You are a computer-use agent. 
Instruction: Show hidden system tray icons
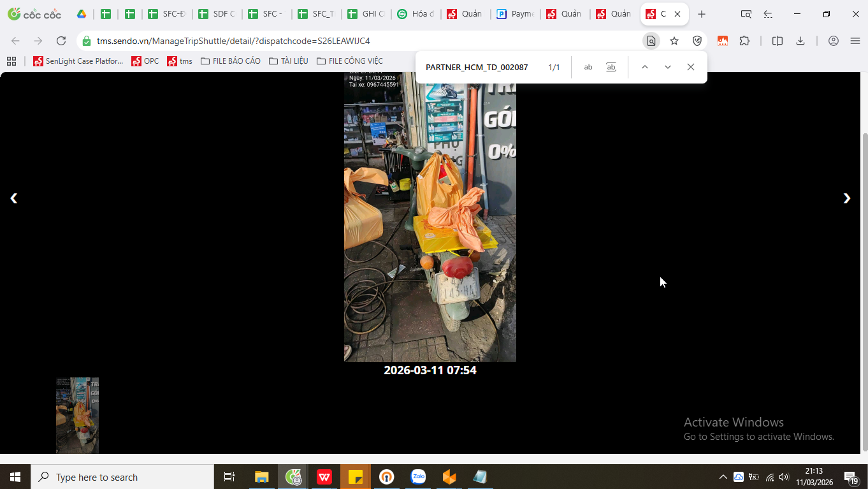723,477
